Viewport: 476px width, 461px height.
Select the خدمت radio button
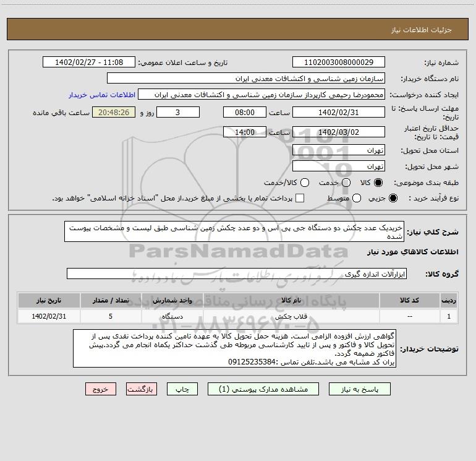346,183
